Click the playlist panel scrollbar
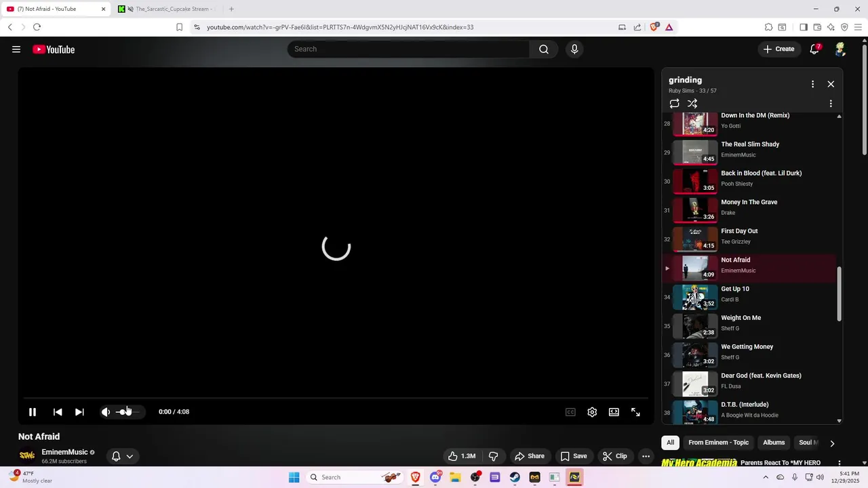The height and width of the screenshot is (488, 868). point(839,293)
